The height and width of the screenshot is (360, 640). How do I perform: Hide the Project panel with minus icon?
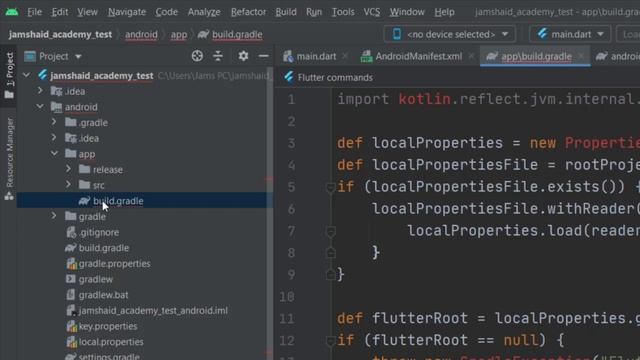(x=264, y=56)
